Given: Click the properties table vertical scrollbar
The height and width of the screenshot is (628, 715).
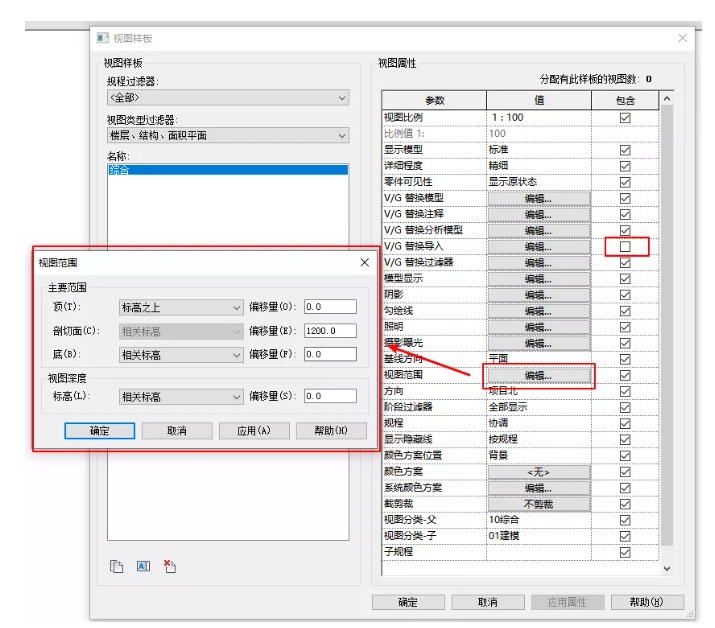Looking at the screenshot, I should (x=667, y=325).
